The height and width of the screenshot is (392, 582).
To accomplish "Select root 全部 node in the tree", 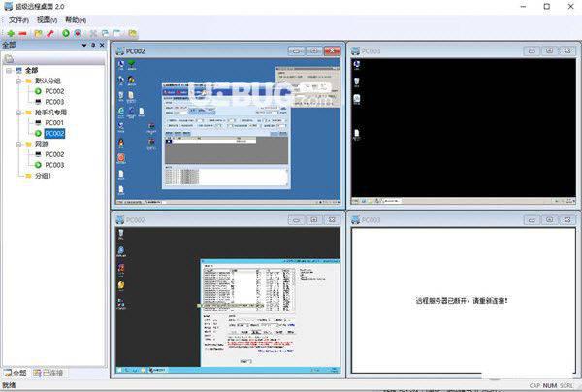I will [x=32, y=70].
